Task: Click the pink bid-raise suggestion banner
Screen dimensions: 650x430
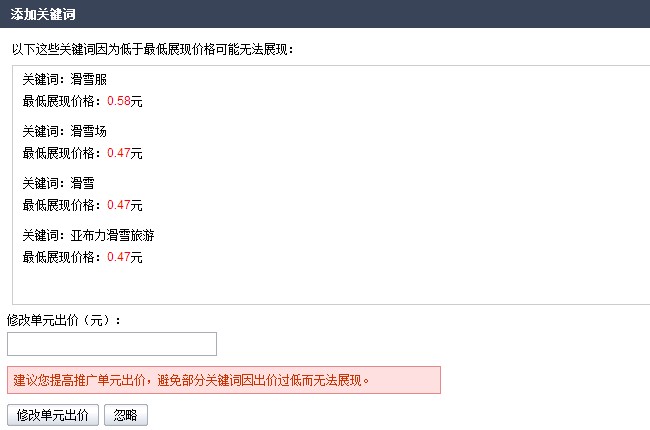Action: pos(224,380)
